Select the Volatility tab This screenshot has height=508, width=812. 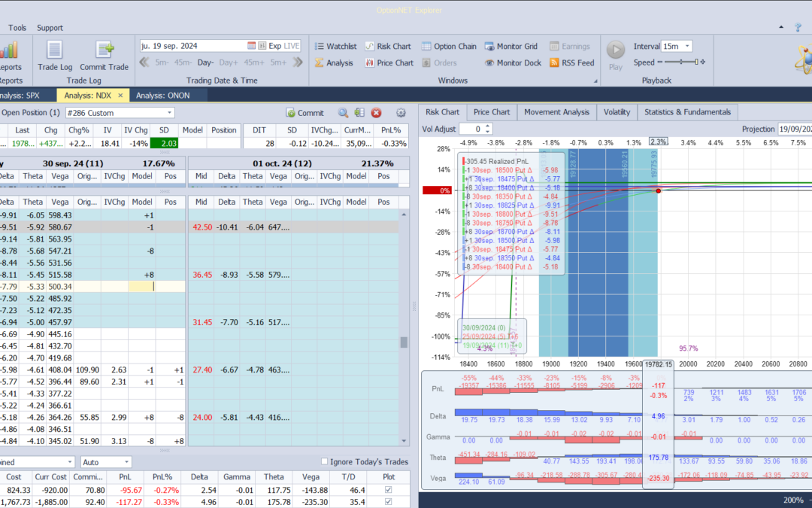(x=617, y=112)
